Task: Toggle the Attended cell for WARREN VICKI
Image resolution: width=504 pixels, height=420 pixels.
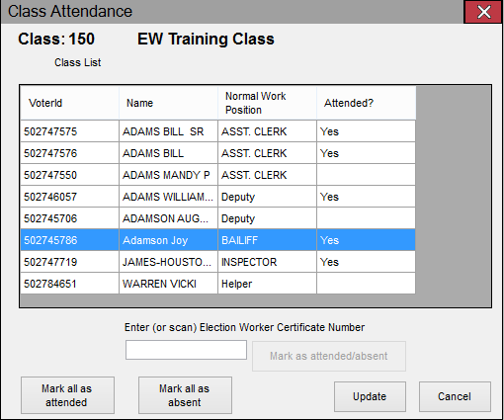Action: pyautogui.click(x=366, y=284)
